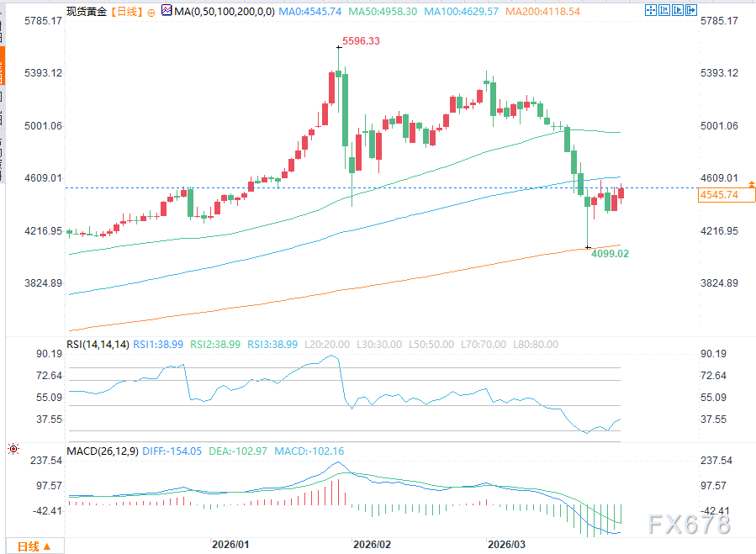
Task: Click the orange current price tag 4545.74
Action: (726, 195)
